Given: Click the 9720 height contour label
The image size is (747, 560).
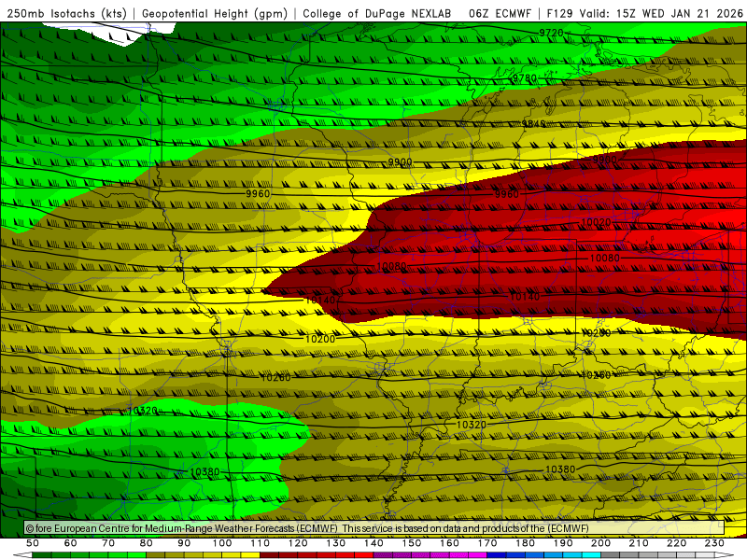Looking at the screenshot, I should 551,33.
